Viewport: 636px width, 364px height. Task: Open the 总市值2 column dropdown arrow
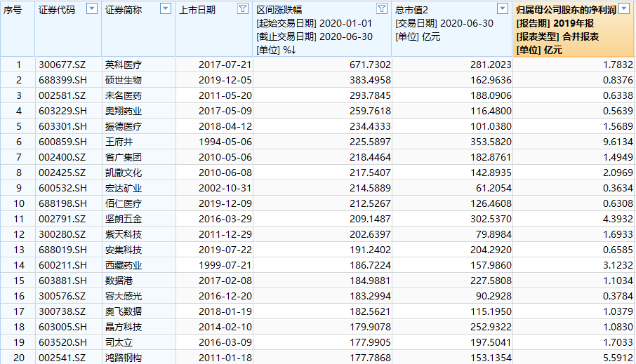503,8
